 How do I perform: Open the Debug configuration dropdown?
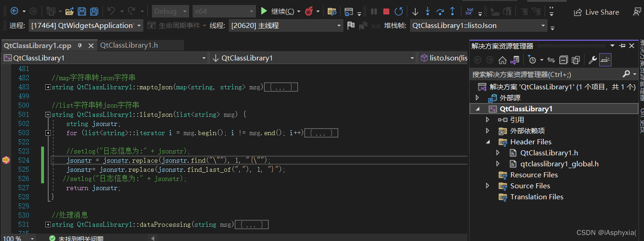(x=170, y=11)
